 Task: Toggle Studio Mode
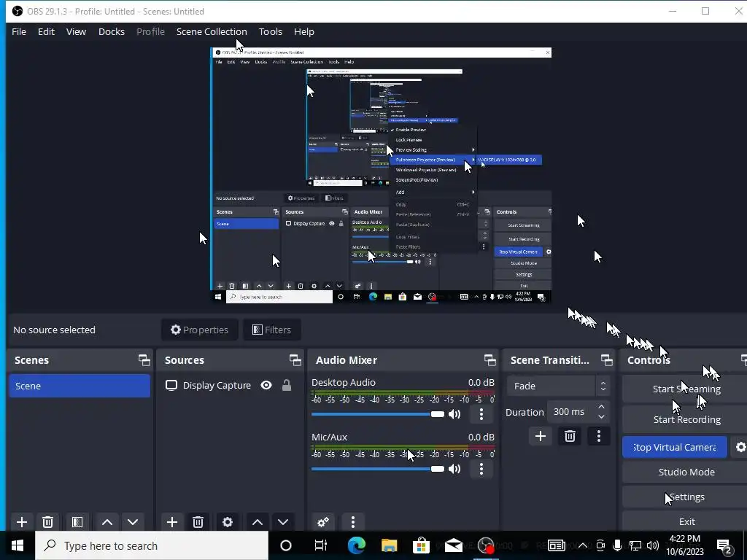pyautogui.click(x=686, y=472)
